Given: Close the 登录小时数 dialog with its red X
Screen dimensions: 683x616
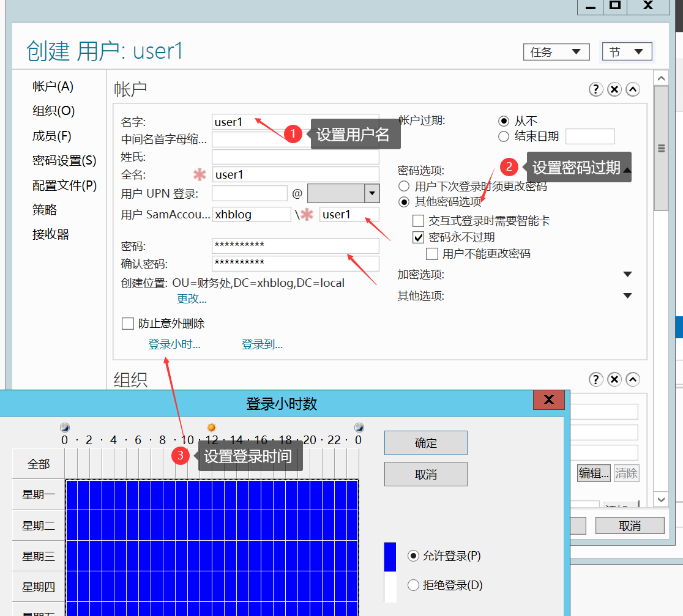Looking at the screenshot, I should pos(549,400).
